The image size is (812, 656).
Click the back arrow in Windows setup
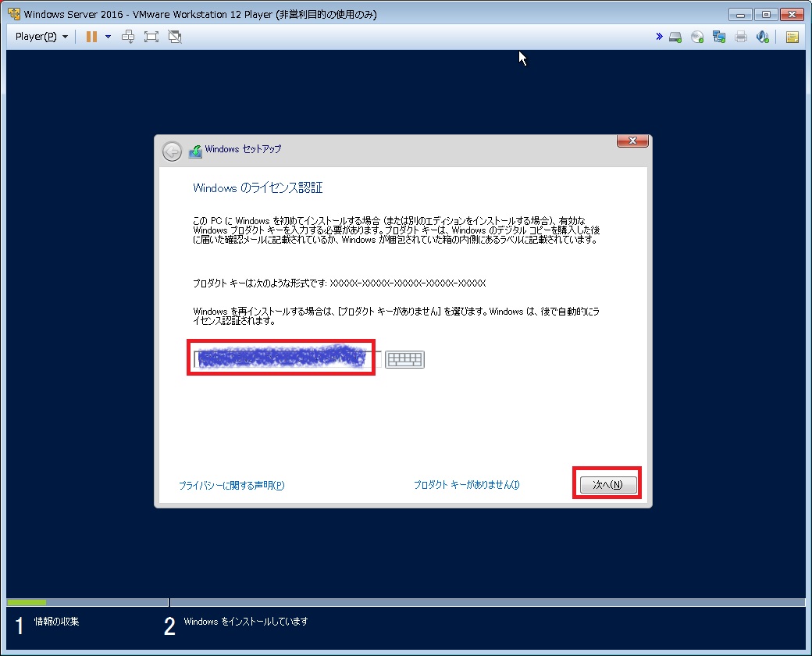(172, 151)
